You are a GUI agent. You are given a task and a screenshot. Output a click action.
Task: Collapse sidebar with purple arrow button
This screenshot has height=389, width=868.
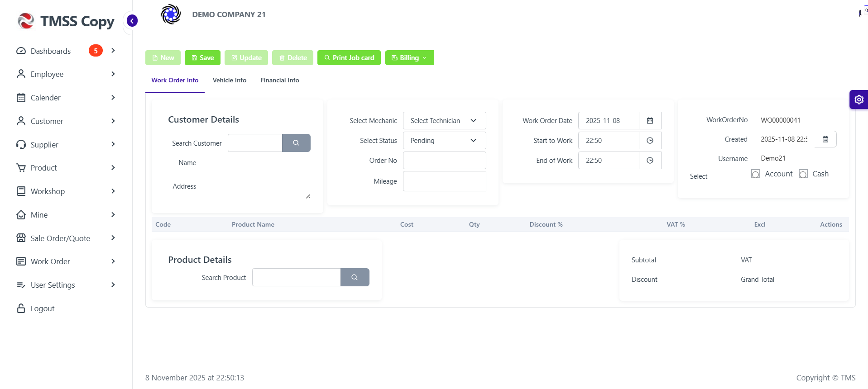click(132, 21)
